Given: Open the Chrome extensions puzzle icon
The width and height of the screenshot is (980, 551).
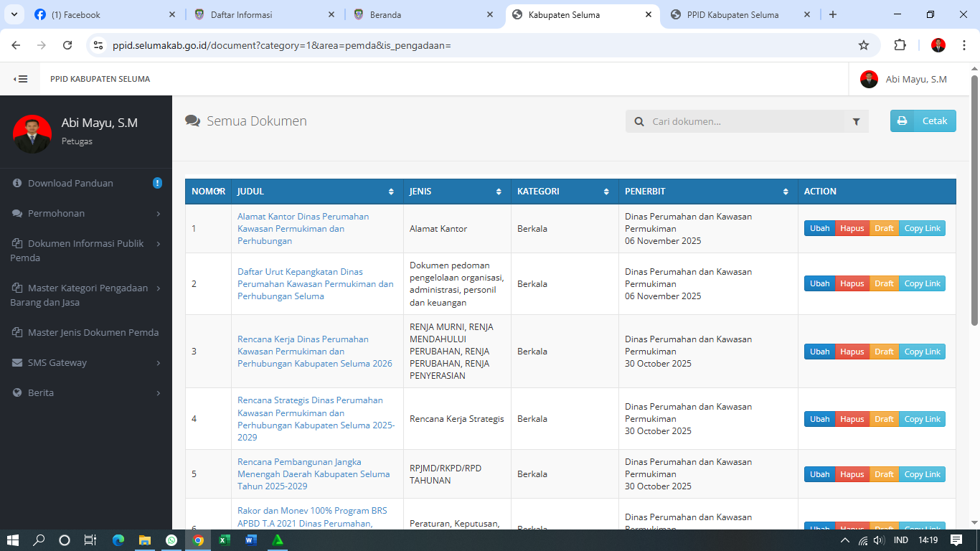Looking at the screenshot, I should [900, 45].
